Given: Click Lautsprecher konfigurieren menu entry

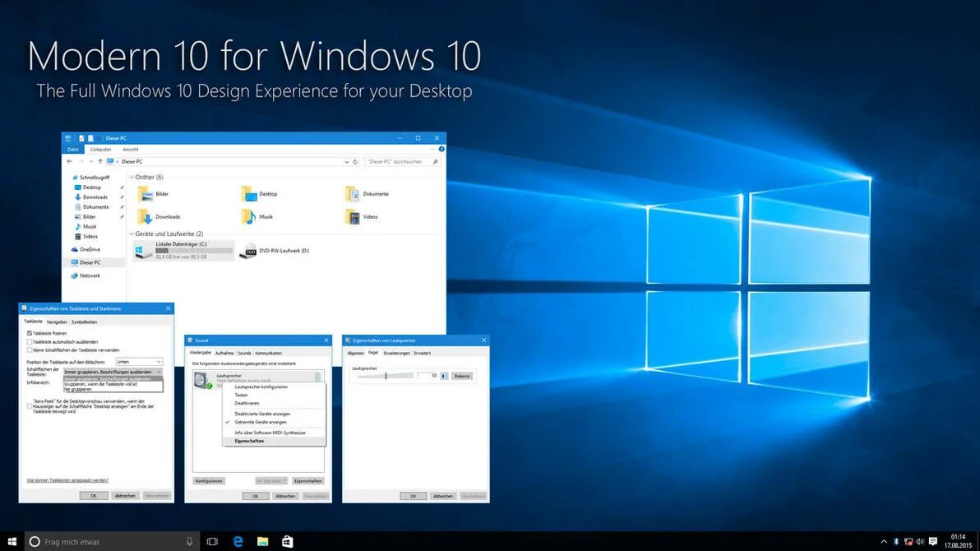Looking at the screenshot, I should (274, 387).
